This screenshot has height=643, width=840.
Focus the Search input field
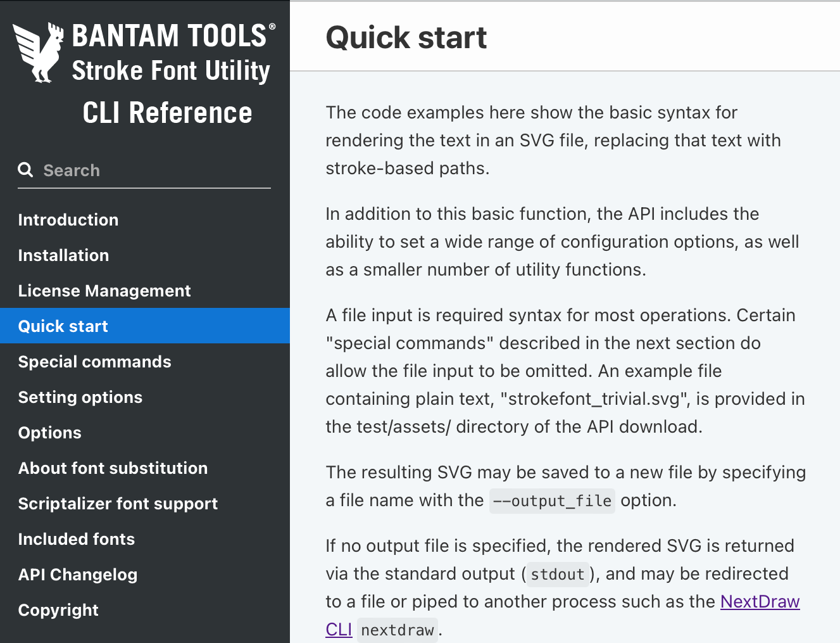click(152, 170)
